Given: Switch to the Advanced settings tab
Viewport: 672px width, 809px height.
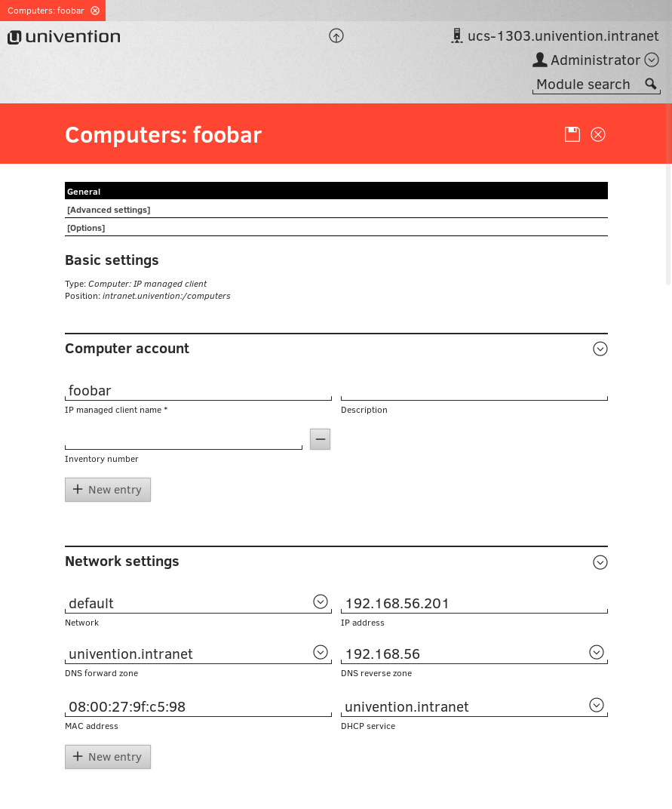Looking at the screenshot, I should pyautogui.click(x=109, y=210).
